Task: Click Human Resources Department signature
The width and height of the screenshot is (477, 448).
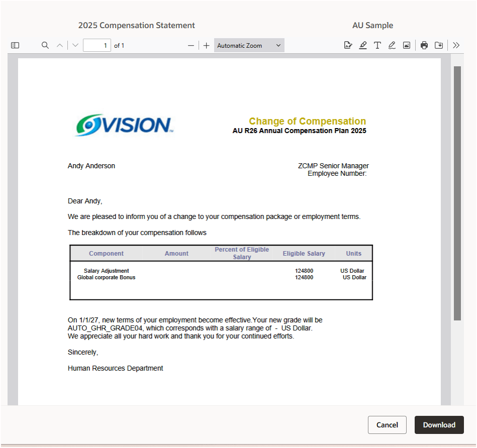Action: pyautogui.click(x=115, y=368)
